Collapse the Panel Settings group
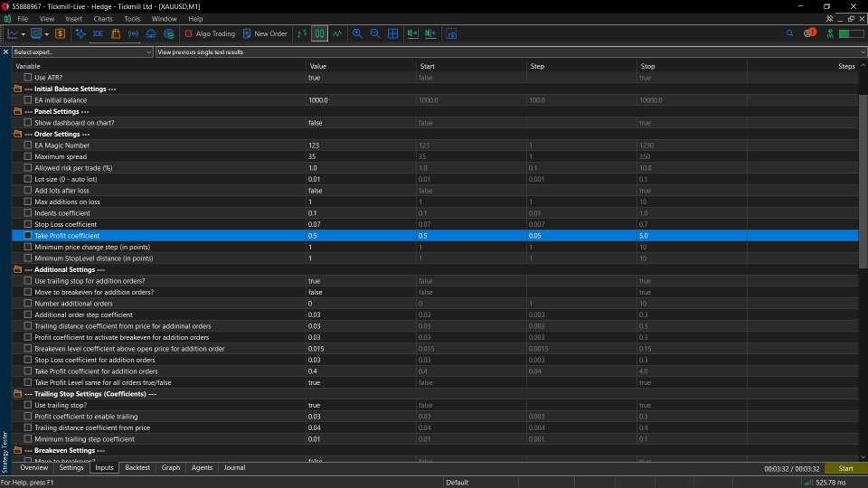This screenshot has height=488, width=868. click(x=18, y=111)
